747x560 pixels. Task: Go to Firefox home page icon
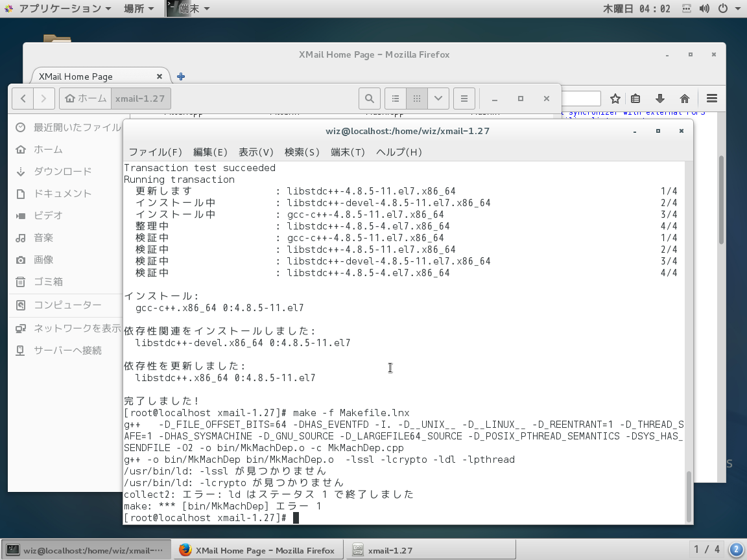pos(685,99)
